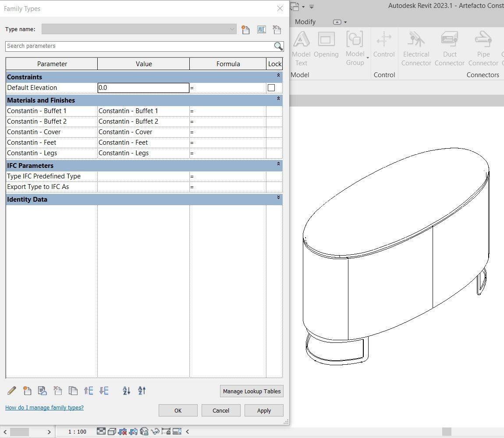Click Crop View icon with red X
Image resolution: width=504 pixels, height=438 pixels.
(x=122, y=431)
